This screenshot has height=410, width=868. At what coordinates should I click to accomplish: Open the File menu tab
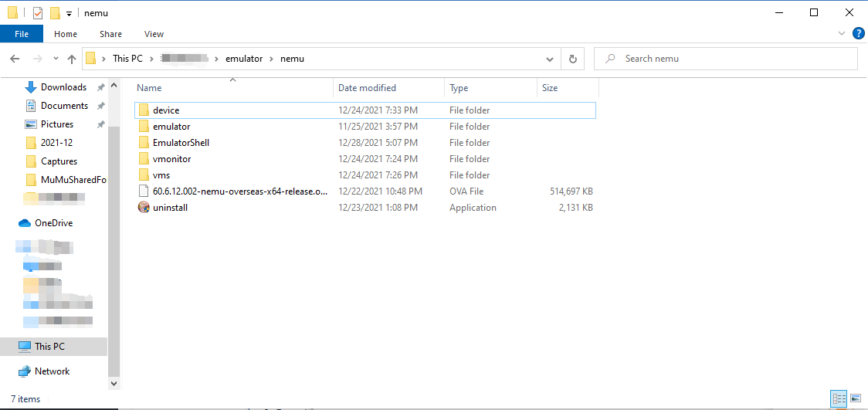point(22,34)
